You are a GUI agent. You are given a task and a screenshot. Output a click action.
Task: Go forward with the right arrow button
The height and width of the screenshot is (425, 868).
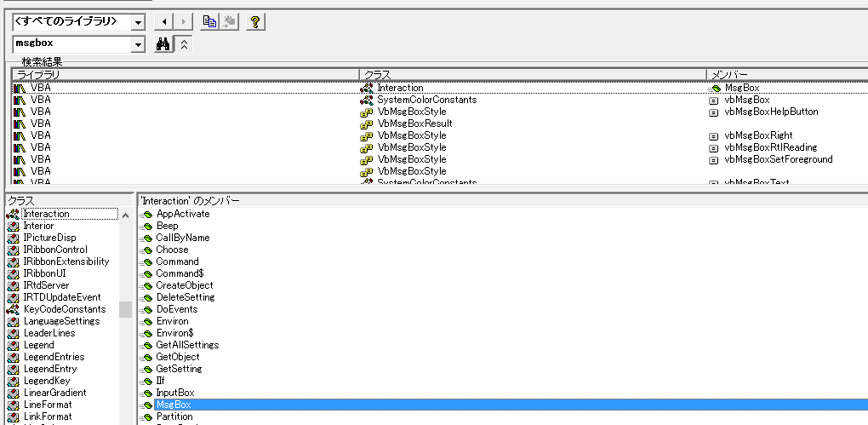tap(183, 22)
